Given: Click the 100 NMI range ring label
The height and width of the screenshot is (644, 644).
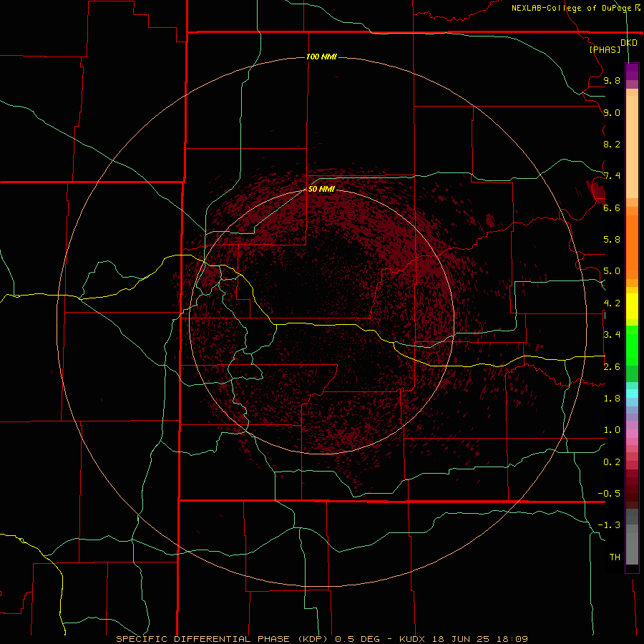Looking at the screenshot, I should pyautogui.click(x=321, y=57).
